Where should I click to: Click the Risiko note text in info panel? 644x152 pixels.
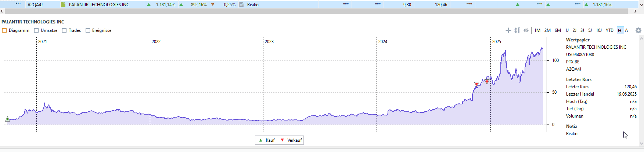click(572, 134)
